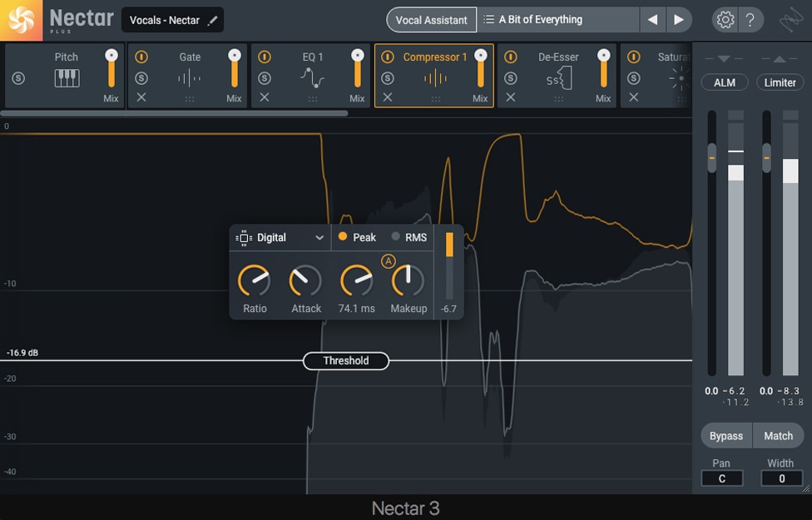Click the Vocals - Nectar name field
Image resolution: width=812 pixels, height=520 pixels.
click(x=172, y=20)
